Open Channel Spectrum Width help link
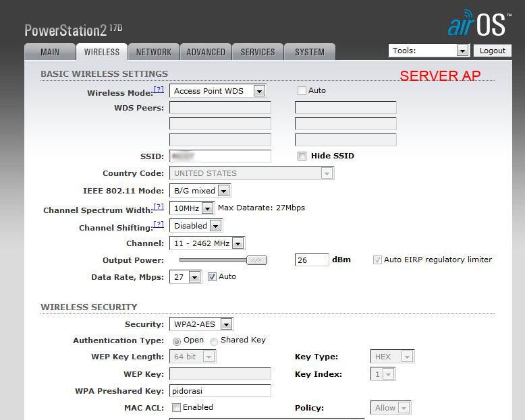525x420 pixels. point(159,207)
